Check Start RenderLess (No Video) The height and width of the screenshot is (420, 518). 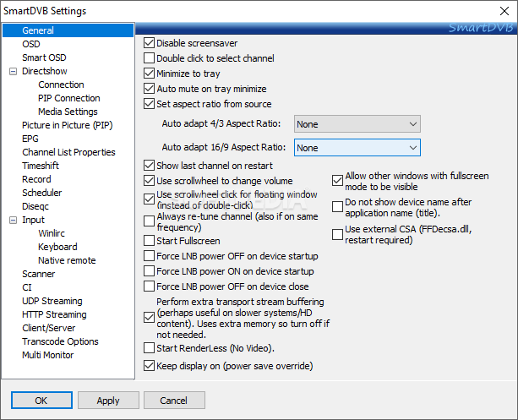point(149,348)
